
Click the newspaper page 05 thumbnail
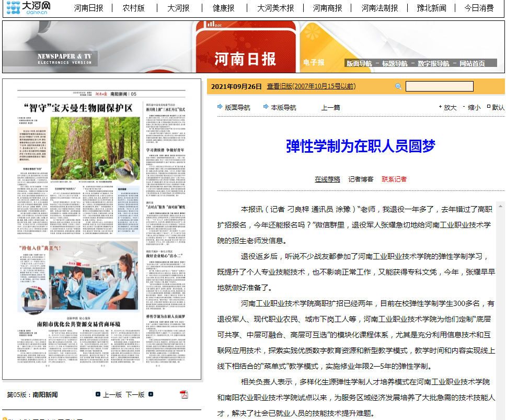tap(101, 229)
